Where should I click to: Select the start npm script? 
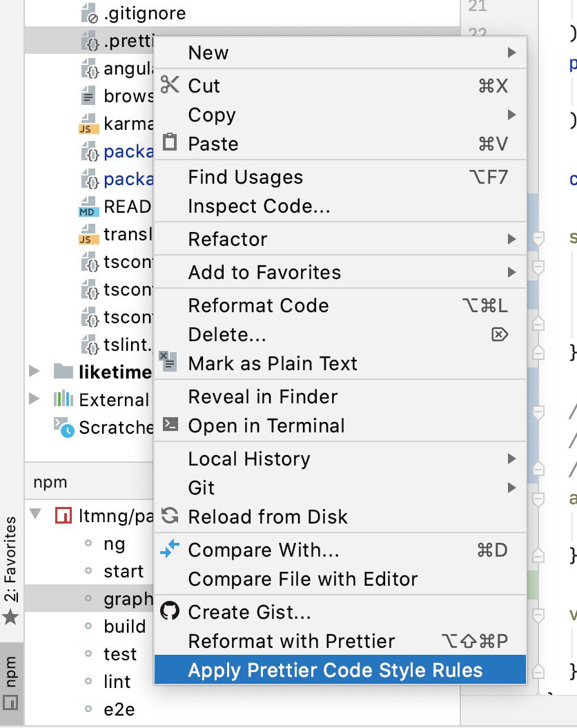[x=124, y=571]
